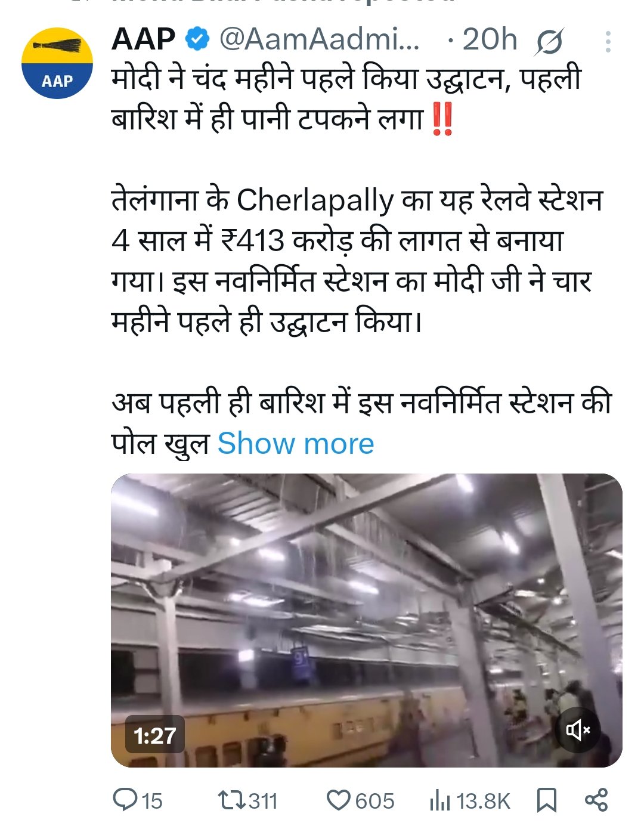Open the Grok explain-post icon

[x=548, y=42]
